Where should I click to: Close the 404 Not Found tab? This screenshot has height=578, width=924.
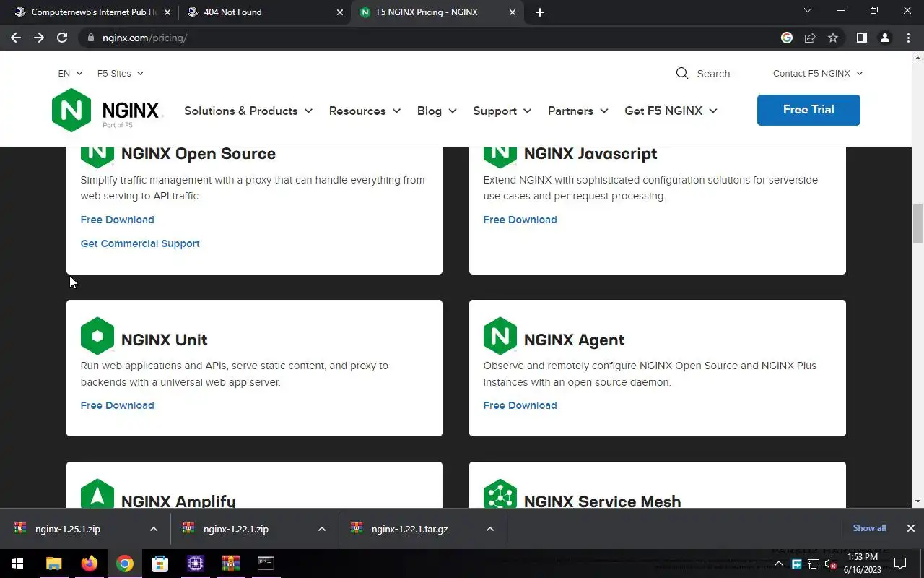(340, 12)
